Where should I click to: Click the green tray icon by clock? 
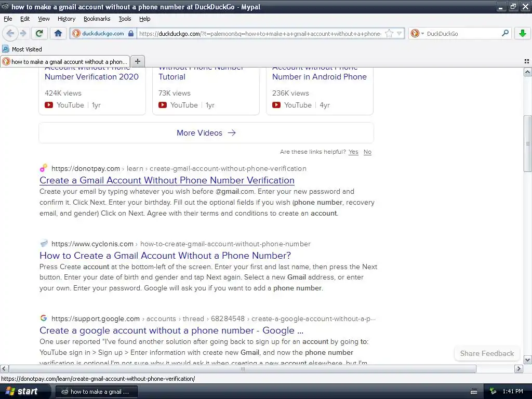pyautogui.click(x=493, y=392)
